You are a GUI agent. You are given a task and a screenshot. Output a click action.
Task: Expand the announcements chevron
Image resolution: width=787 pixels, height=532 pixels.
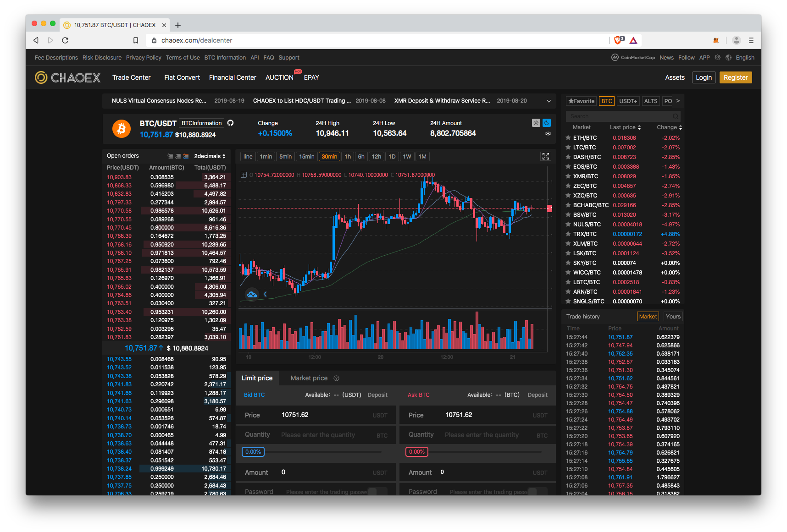click(549, 101)
